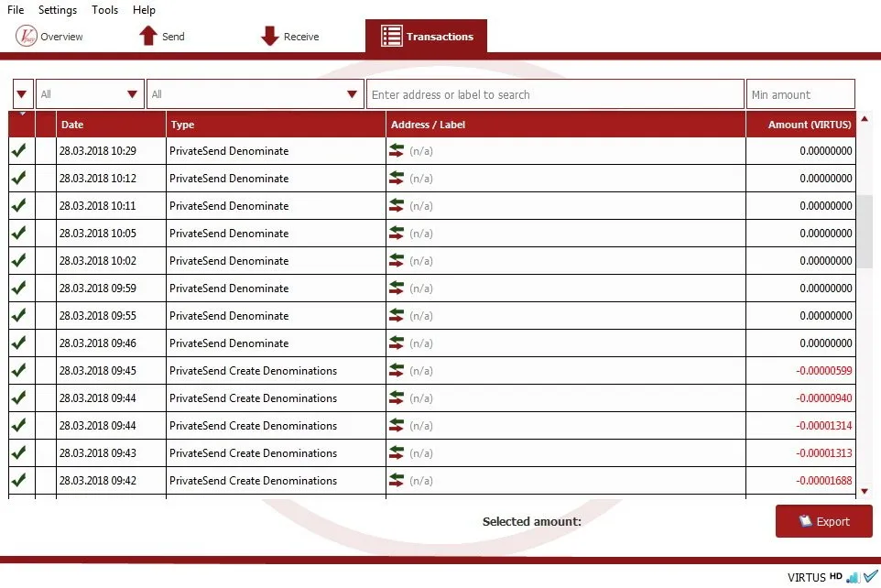The width and height of the screenshot is (881, 588).
Task: Click the mixing arrows icon in 09:46 row
Action: click(397, 343)
